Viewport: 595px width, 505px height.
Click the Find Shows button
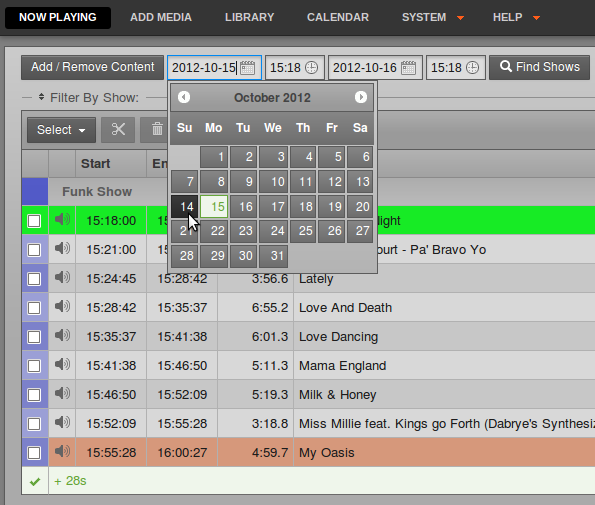(x=539, y=68)
